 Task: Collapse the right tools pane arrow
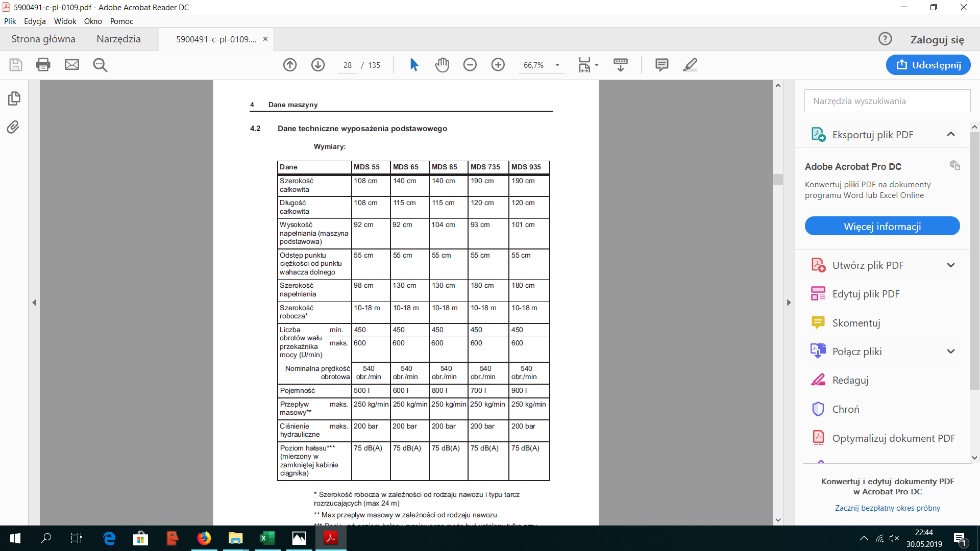coord(789,303)
